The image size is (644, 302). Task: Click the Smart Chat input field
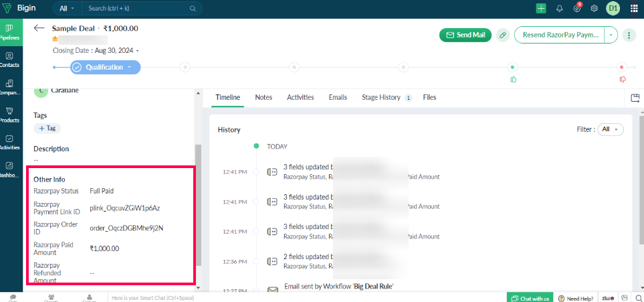(306, 298)
